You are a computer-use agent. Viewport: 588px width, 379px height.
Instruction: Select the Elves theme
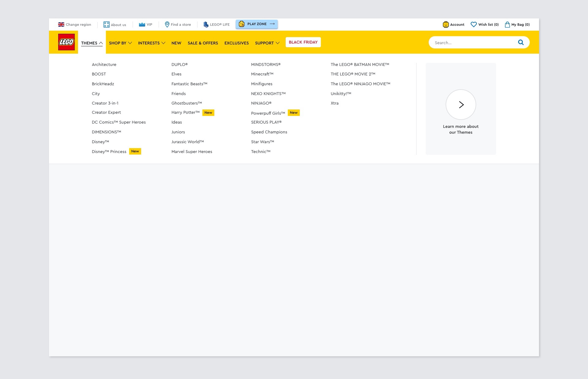(x=176, y=74)
